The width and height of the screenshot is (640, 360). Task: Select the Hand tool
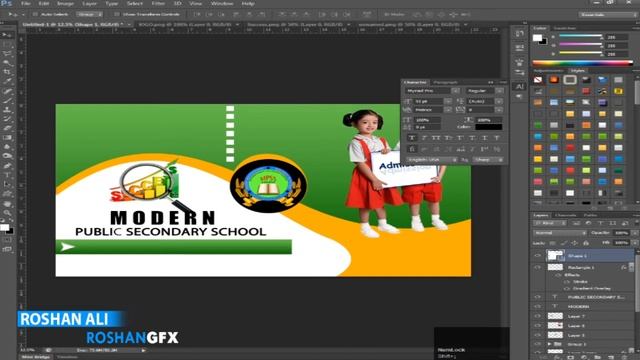coord(7,203)
